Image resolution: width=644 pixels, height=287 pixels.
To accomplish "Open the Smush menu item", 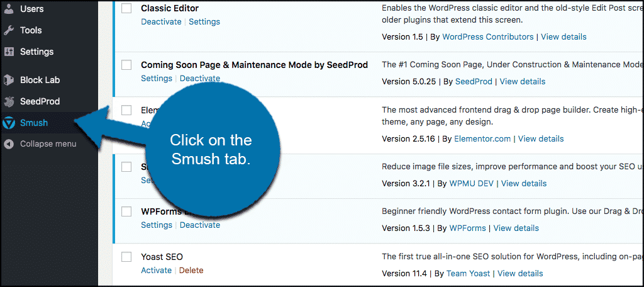I will coord(33,123).
